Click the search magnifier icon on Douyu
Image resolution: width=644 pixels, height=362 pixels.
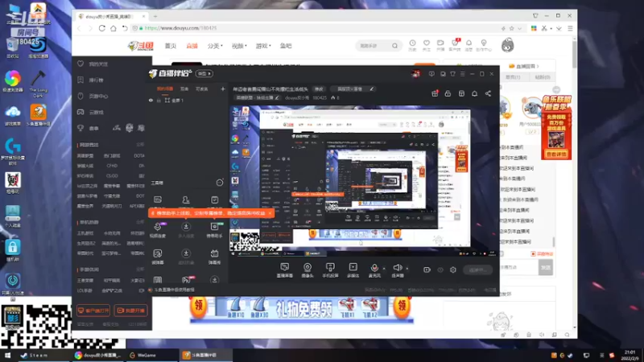[394, 46]
